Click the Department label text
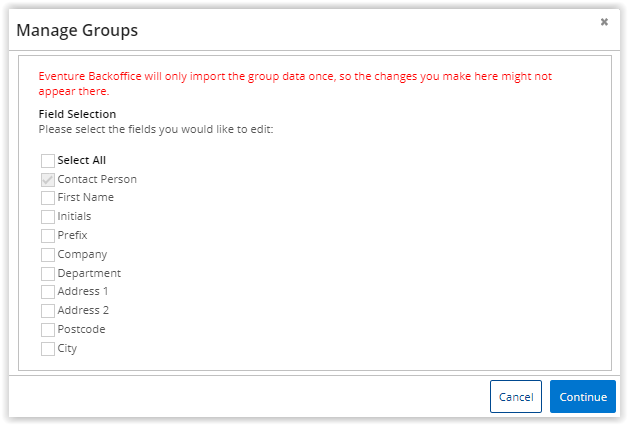628x425 pixels. 89,274
